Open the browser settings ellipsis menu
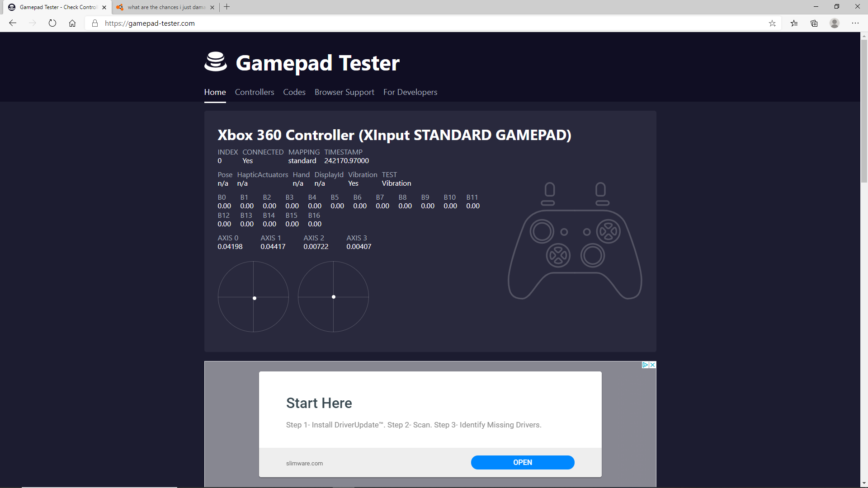This screenshot has width=868, height=488. click(x=855, y=23)
